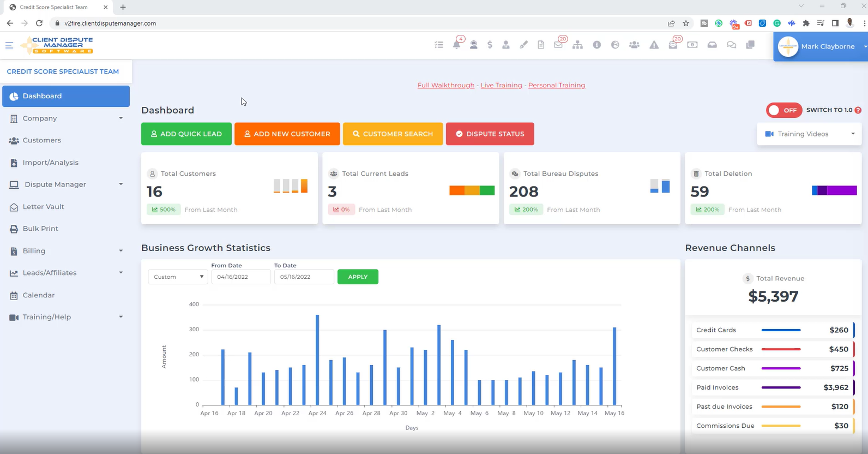This screenshot has height=454, width=868.
Task: Open the Full Walkthrough link
Action: click(x=445, y=85)
